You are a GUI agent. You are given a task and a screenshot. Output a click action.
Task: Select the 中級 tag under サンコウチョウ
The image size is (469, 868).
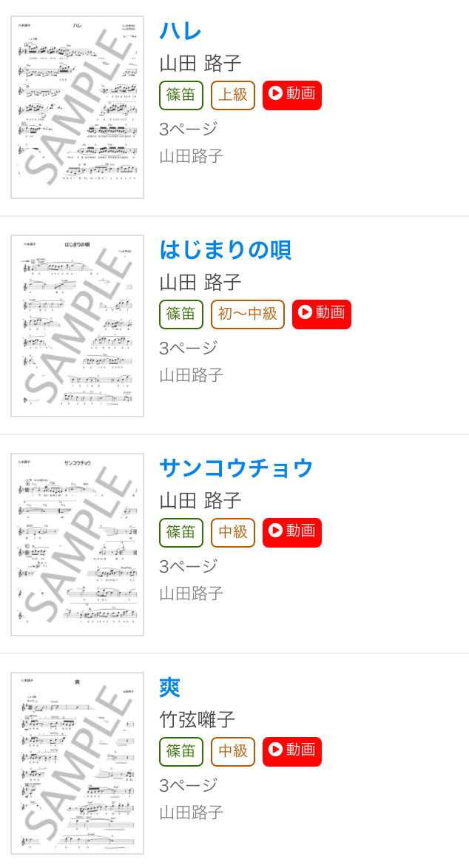click(x=232, y=533)
